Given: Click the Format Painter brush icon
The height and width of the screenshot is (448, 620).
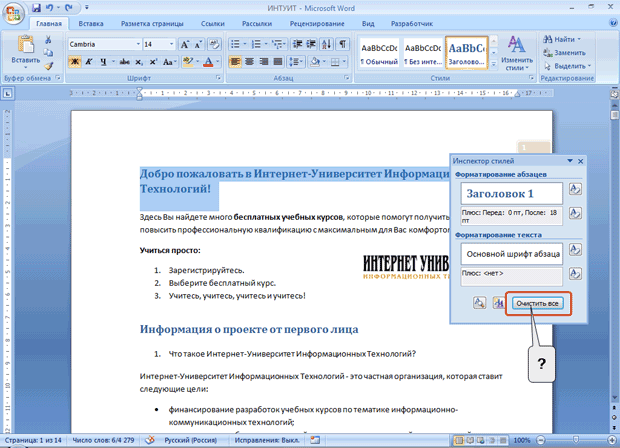Looking at the screenshot, I should (x=48, y=66).
